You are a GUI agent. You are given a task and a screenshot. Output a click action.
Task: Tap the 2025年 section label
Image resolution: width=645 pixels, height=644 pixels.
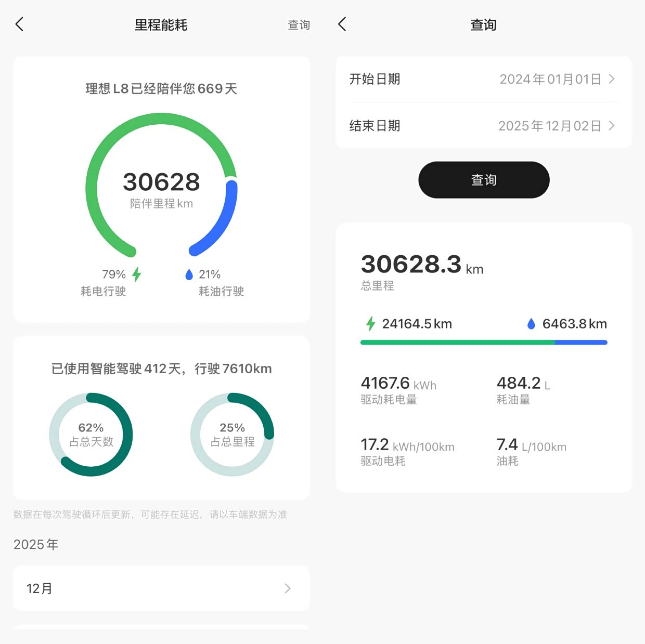[36, 544]
